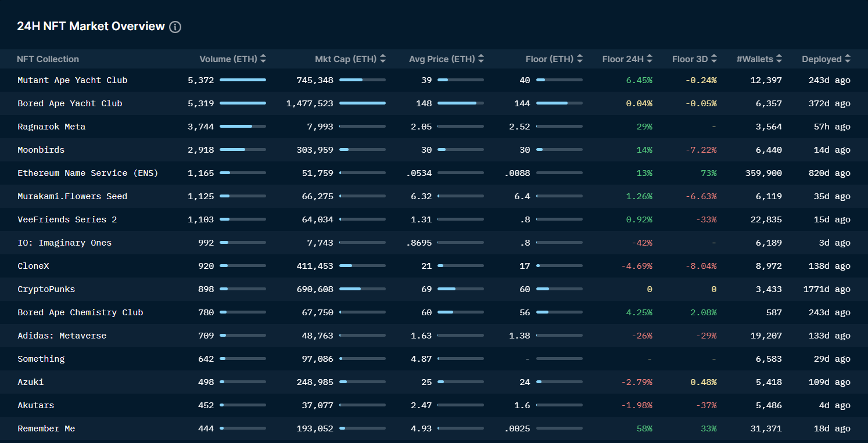The image size is (868, 443).
Task: Click the 24H NFT Market Overview title
Action: pos(91,26)
